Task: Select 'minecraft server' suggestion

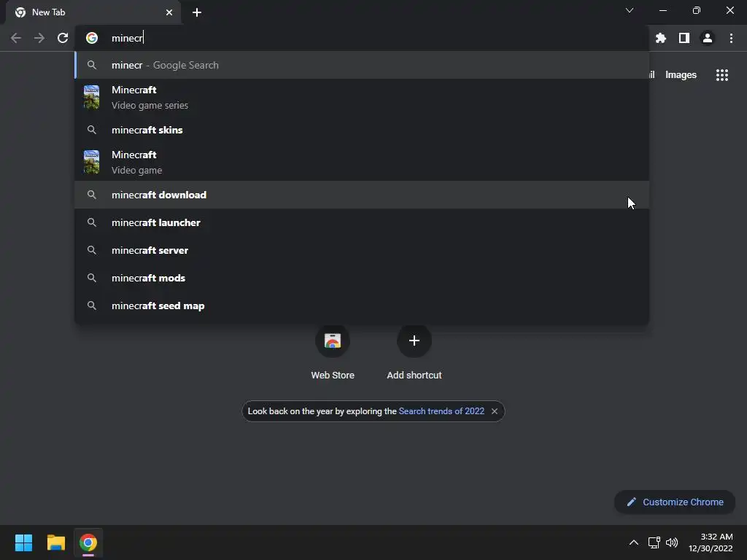Action: [362, 250]
